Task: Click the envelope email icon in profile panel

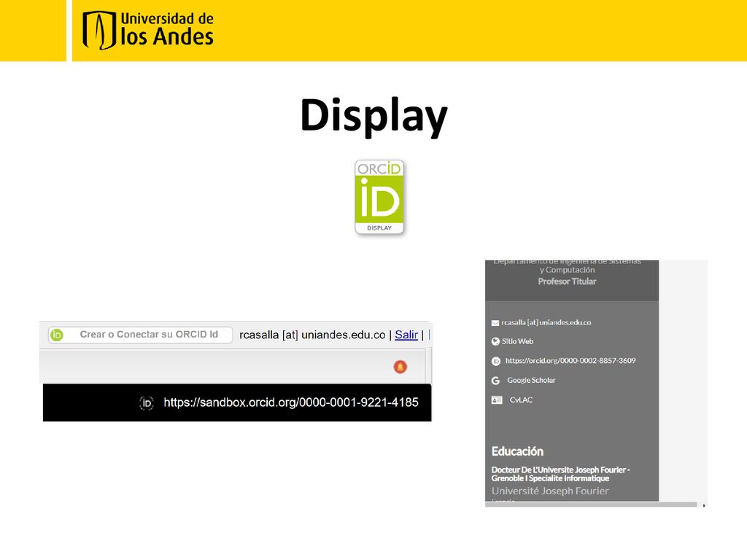Action: [495, 323]
